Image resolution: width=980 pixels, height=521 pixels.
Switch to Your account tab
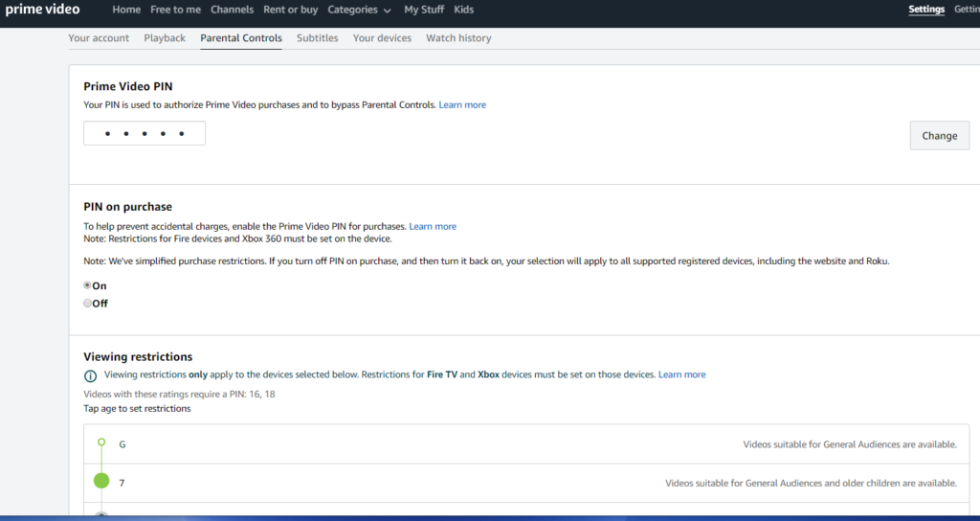coord(99,38)
